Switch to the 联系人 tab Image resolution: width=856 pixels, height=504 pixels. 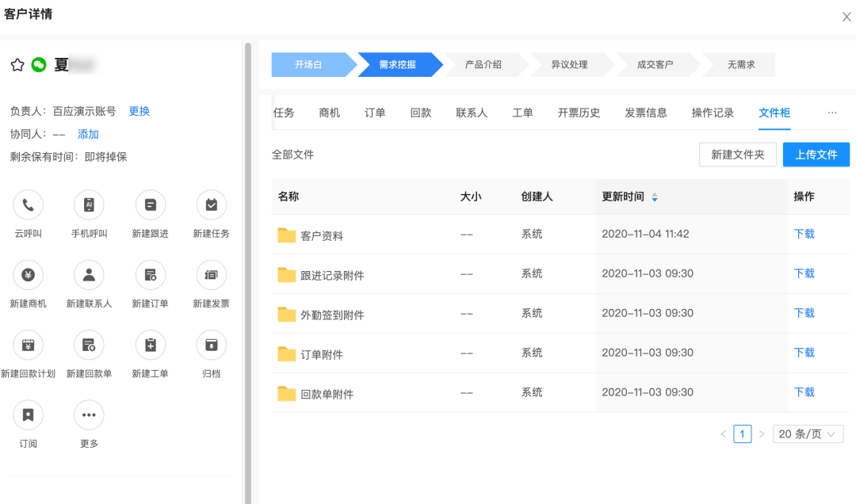coord(472,113)
